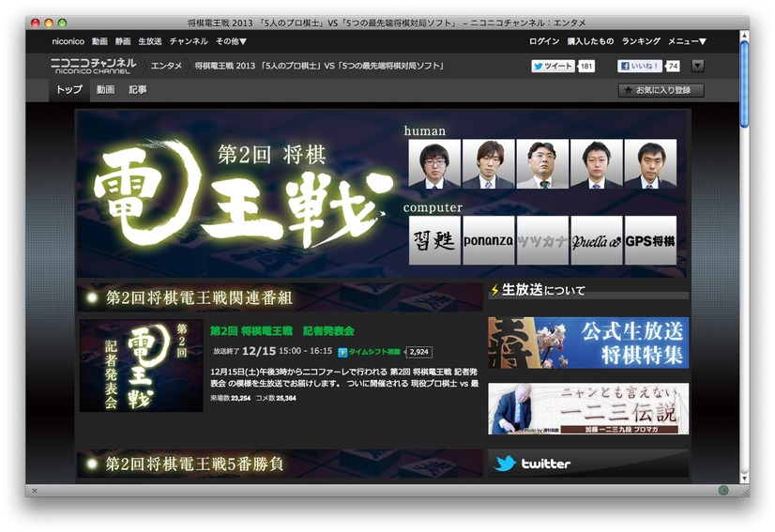
Task: Click the broadcast time 12/15 15:00 - 16:15
Action: tap(287, 351)
